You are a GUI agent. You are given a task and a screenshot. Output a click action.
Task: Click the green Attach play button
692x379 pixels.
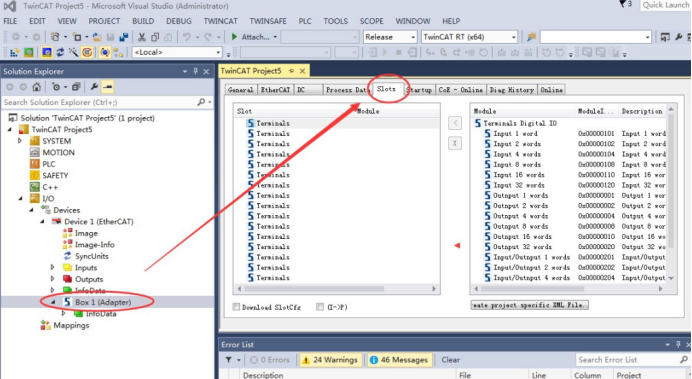pyautogui.click(x=234, y=37)
